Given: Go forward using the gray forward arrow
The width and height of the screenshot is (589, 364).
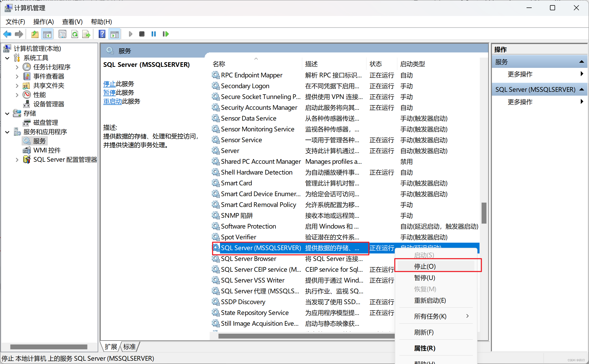Looking at the screenshot, I should pos(19,34).
